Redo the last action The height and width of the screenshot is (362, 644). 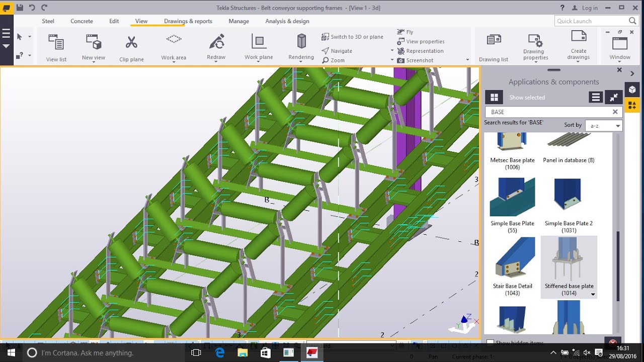(44, 8)
